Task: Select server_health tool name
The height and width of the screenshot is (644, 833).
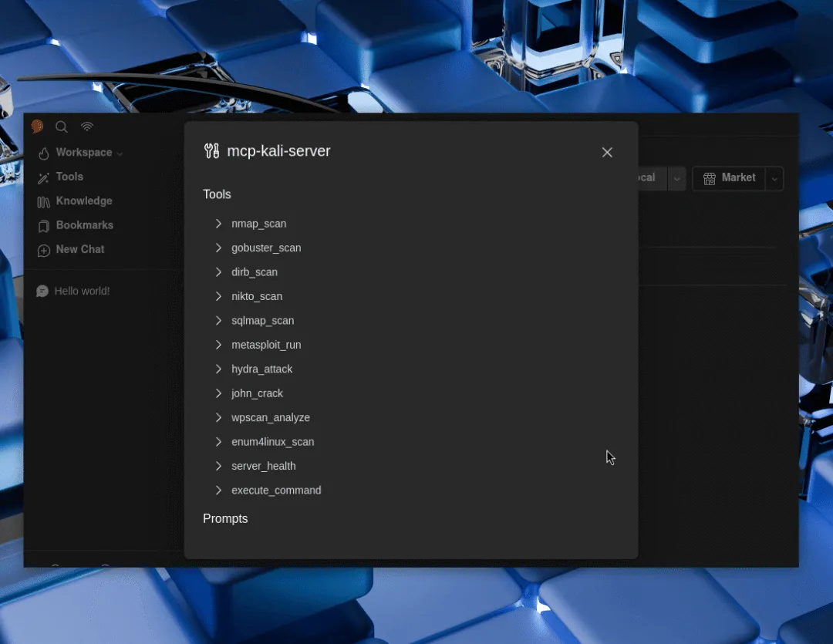Action: tap(264, 466)
